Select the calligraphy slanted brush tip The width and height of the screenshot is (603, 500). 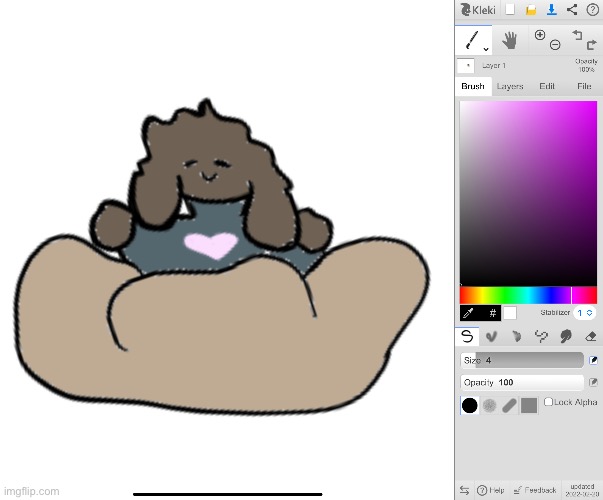(x=509, y=405)
